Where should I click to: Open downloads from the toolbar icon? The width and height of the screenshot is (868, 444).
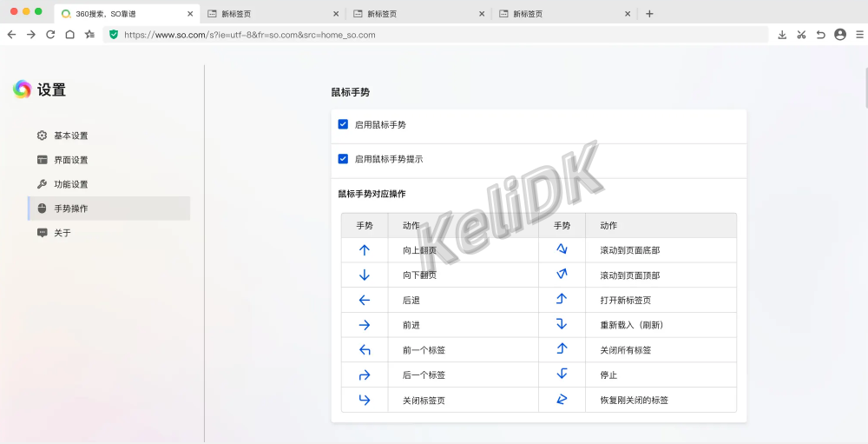tap(782, 35)
